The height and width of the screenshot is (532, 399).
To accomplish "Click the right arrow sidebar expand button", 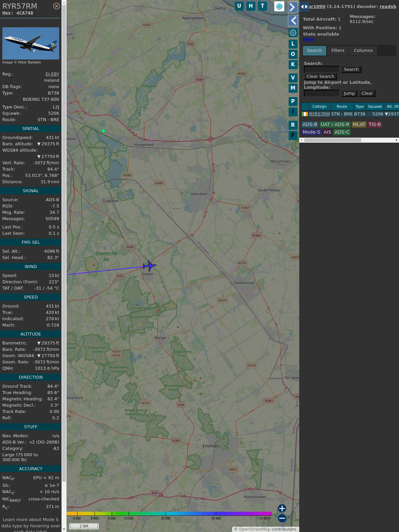I will coord(293,7).
